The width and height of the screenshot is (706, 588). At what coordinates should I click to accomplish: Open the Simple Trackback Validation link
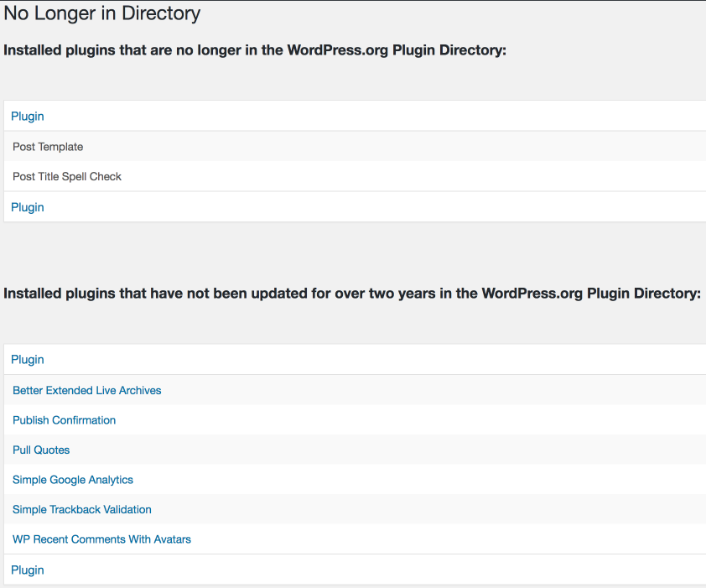[x=81, y=510]
